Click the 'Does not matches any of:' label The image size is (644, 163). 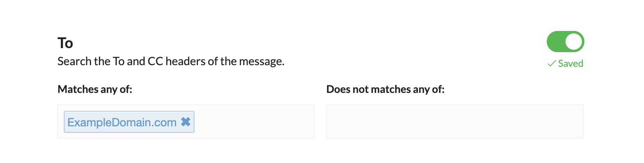(385, 89)
